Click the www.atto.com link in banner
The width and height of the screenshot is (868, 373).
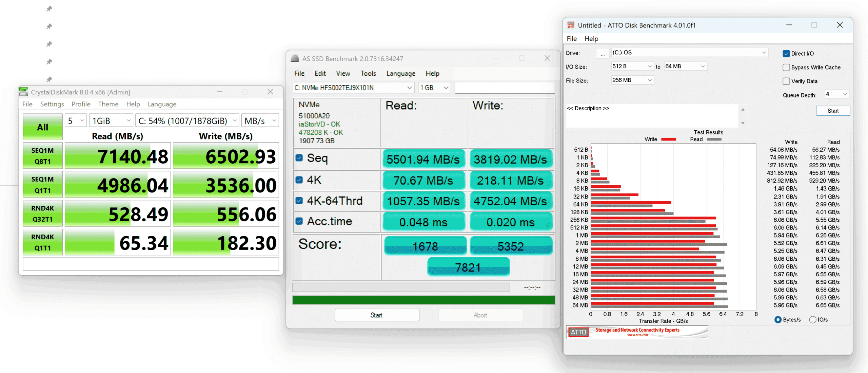coord(637,335)
